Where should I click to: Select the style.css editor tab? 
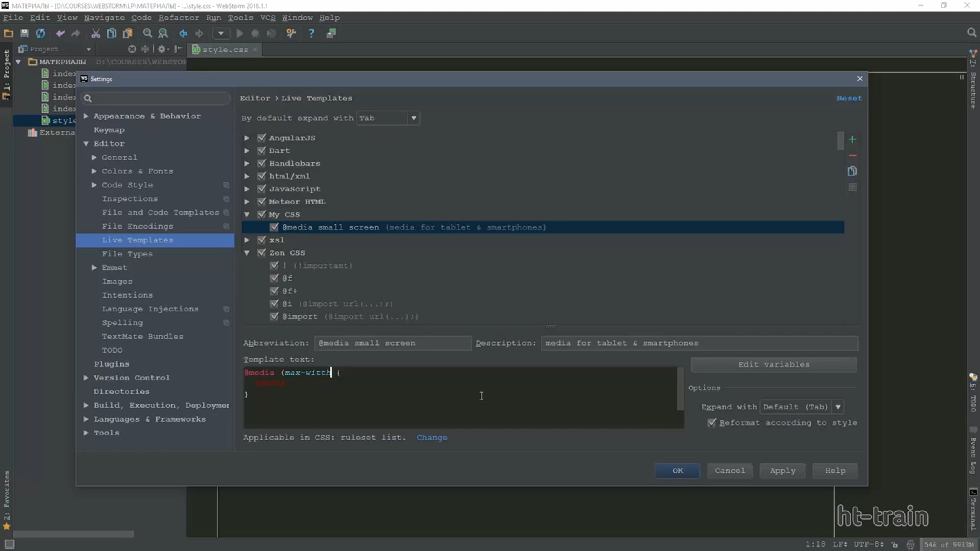click(x=225, y=49)
